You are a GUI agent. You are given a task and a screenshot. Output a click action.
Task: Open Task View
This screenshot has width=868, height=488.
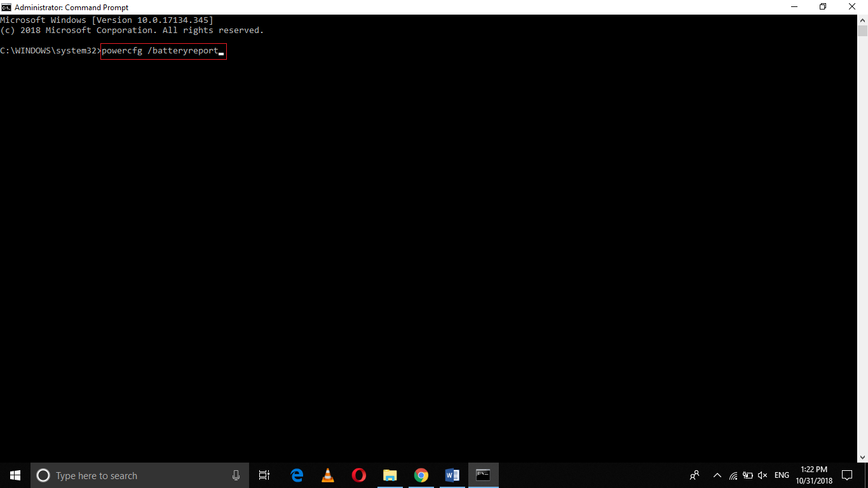pos(264,475)
